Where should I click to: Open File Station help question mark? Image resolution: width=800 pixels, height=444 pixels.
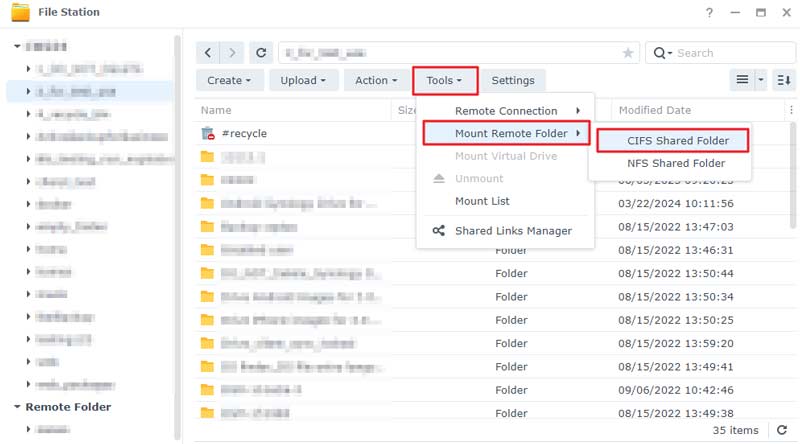point(709,12)
